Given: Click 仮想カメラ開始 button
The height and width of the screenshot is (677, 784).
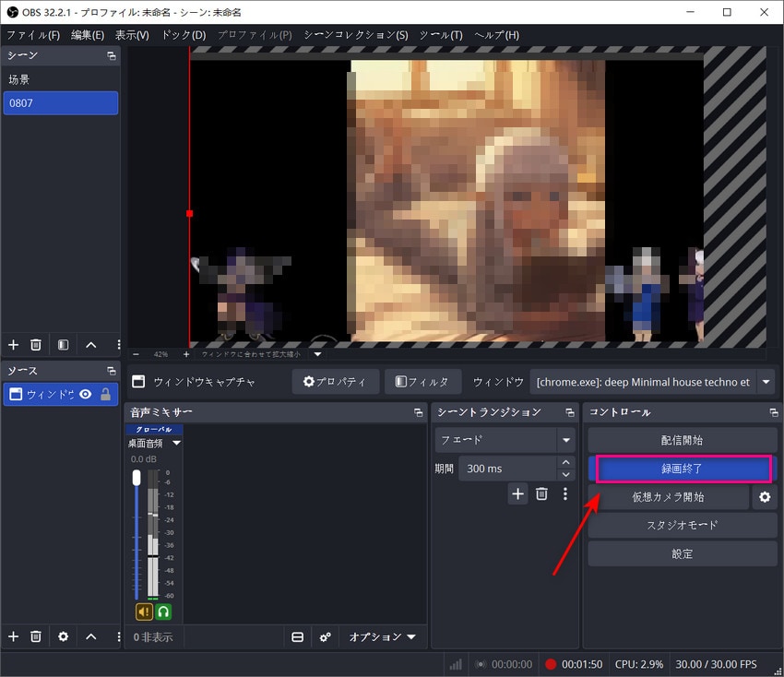Looking at the screenshot, I should (x=669, y=497).
